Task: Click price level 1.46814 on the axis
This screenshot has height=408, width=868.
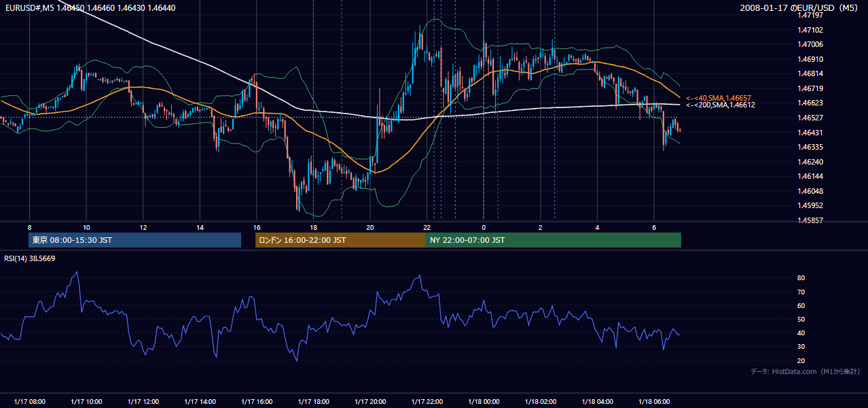Action: pyautogui.click(x=810, y=73)
